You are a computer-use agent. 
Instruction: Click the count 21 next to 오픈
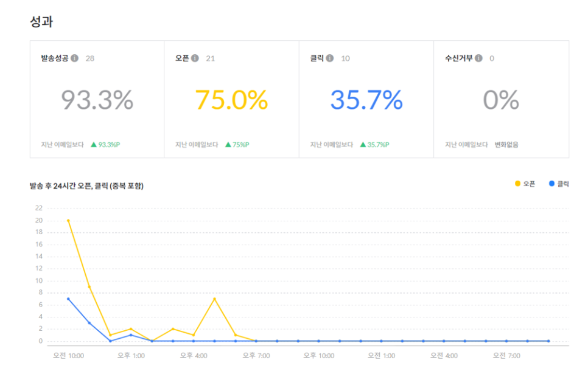pos(211,58)
